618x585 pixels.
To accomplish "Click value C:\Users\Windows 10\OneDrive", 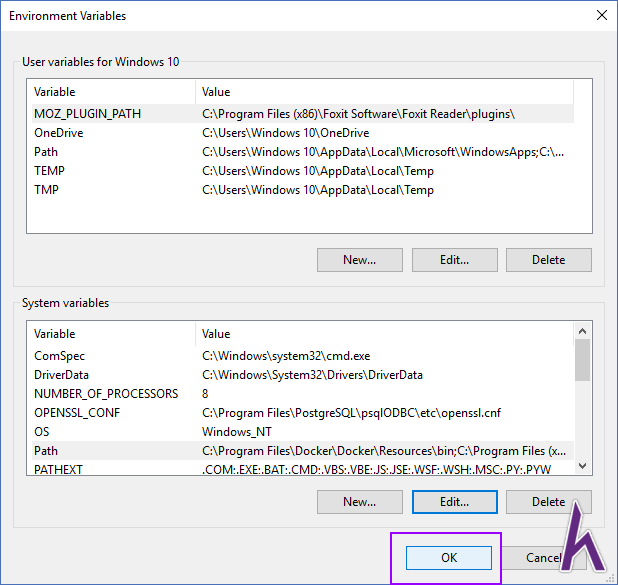I will click(285, 133).
